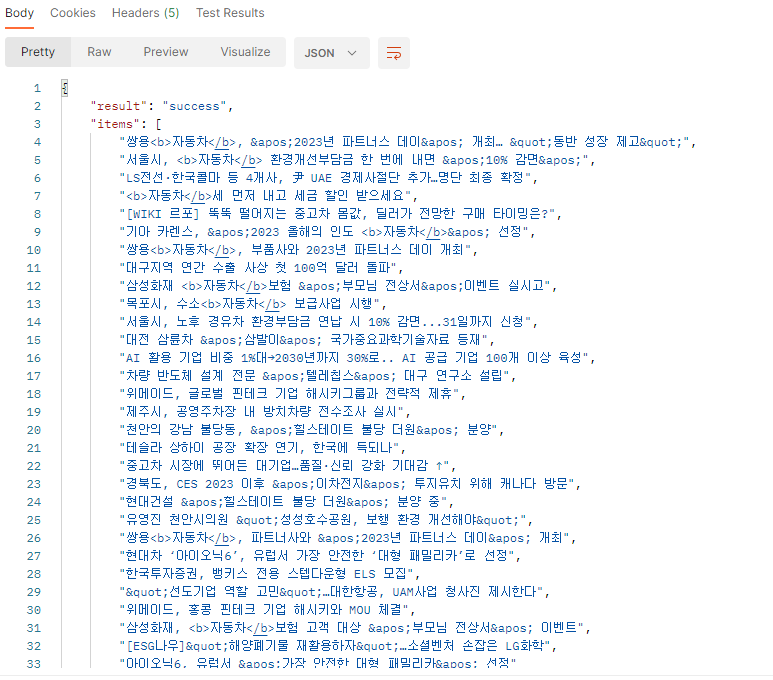This screenshot has height=680, width=773.
Task: Click line number 33 in gutter
Action: coord(34,664)
